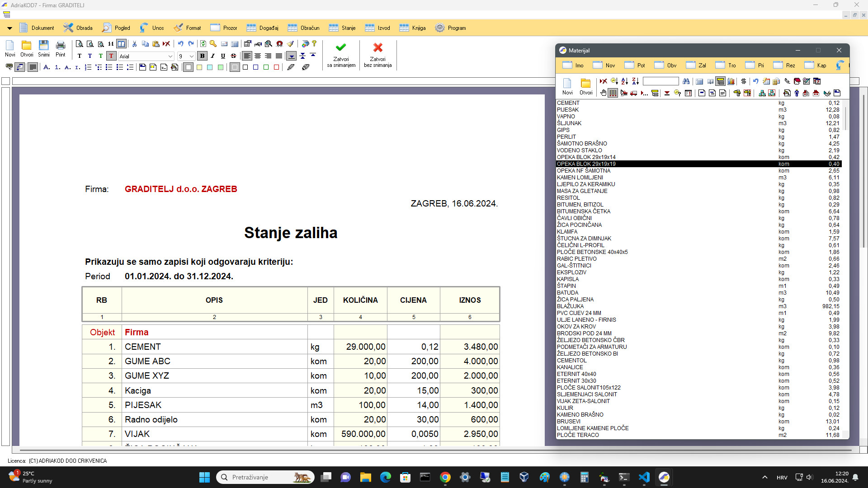The height and width of the screenshot is (488, 868).
Task: Click the Windows search box Pretraživanje
Action: 265,477
